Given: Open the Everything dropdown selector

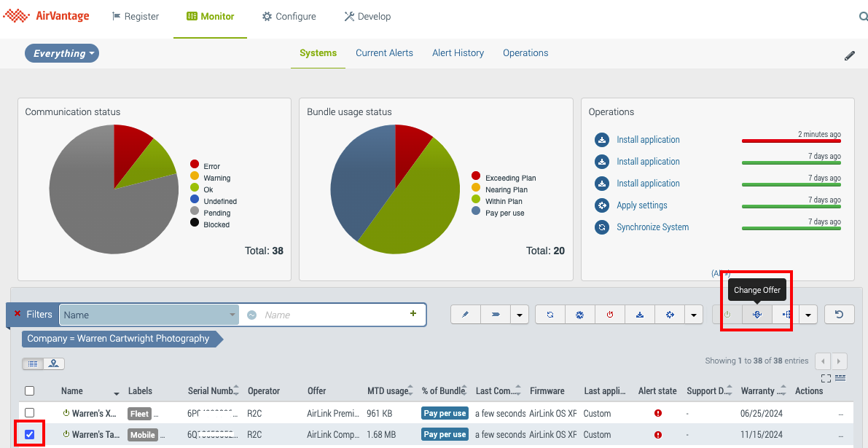Looking at the screenshot, I should 62,53.
